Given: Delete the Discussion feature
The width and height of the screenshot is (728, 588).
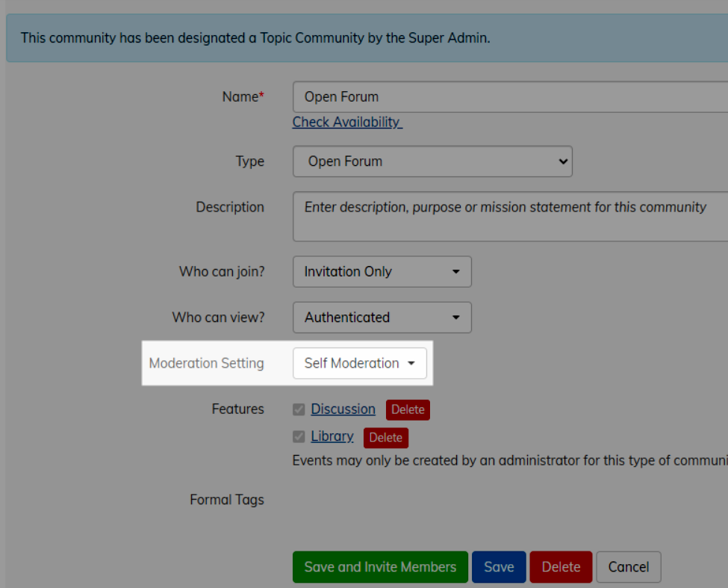Looking at the screenshot, I should point(408,409).
